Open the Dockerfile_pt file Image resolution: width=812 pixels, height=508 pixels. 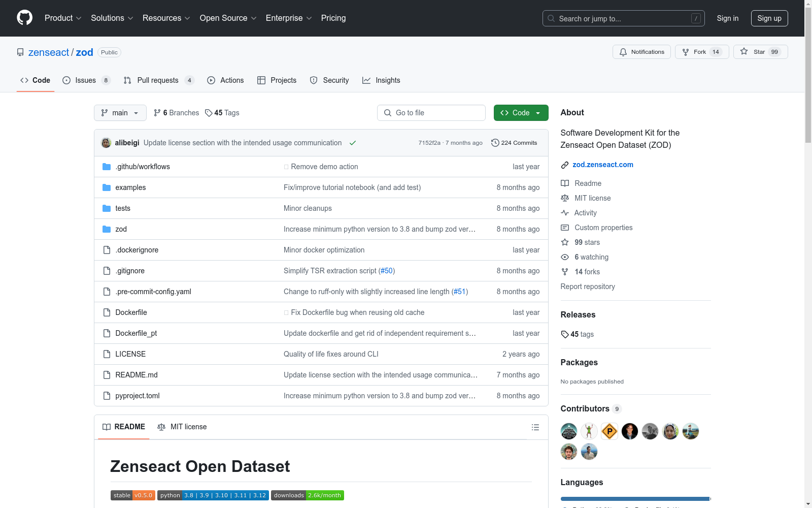[x=136, y=333]
